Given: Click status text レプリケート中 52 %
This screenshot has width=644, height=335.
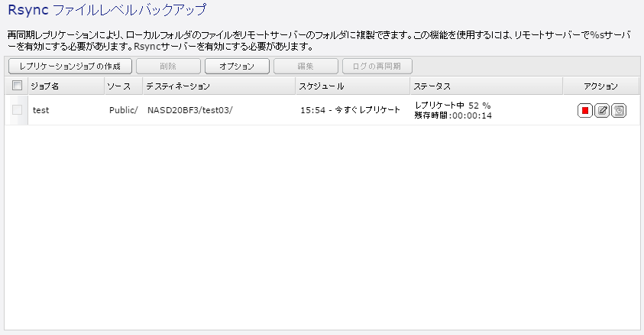Looking at the screenshot, I should tap(452, 106).
